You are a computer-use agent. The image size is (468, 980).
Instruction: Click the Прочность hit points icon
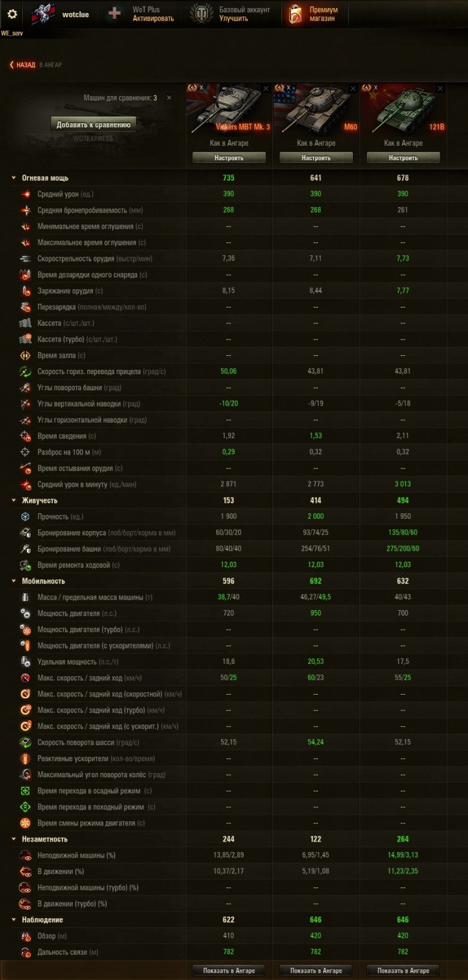(26, 517)
